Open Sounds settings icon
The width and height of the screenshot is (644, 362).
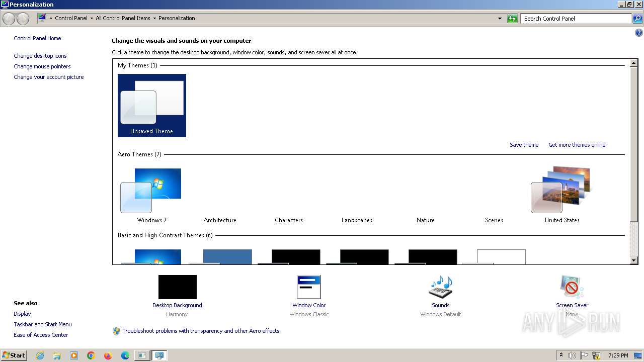440,287
